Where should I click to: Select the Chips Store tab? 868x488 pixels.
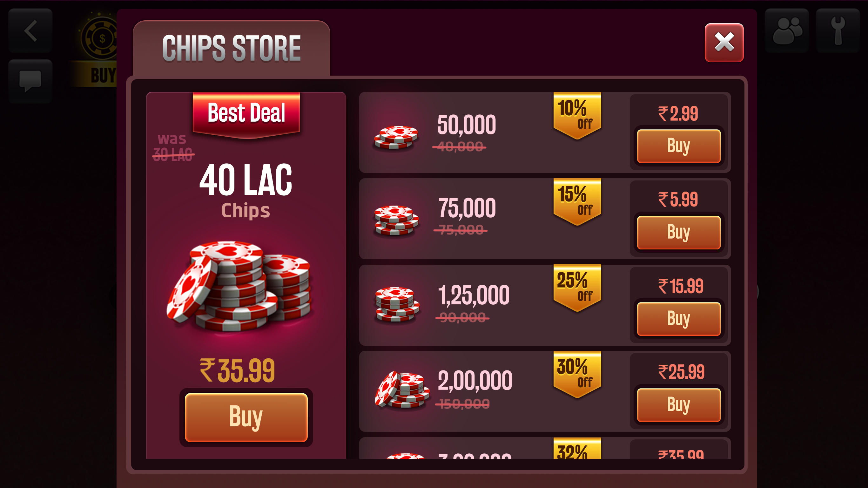[232, 48]
